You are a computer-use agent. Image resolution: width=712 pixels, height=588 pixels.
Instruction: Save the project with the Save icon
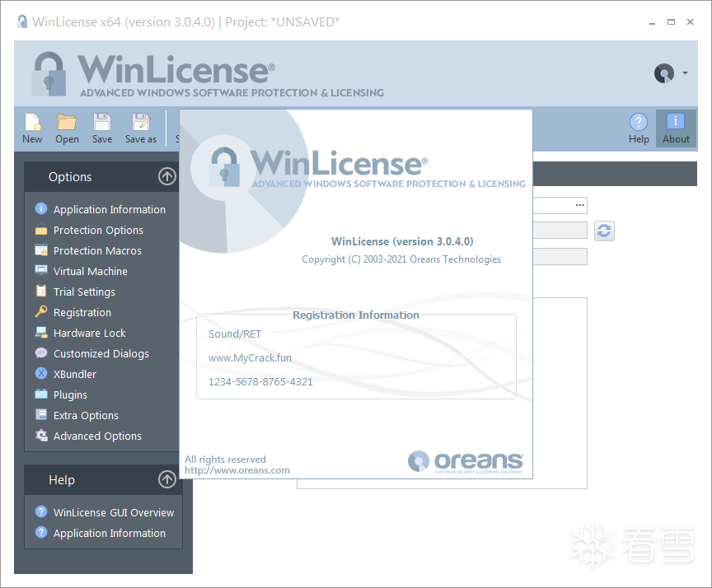click(x=101, y=123)
